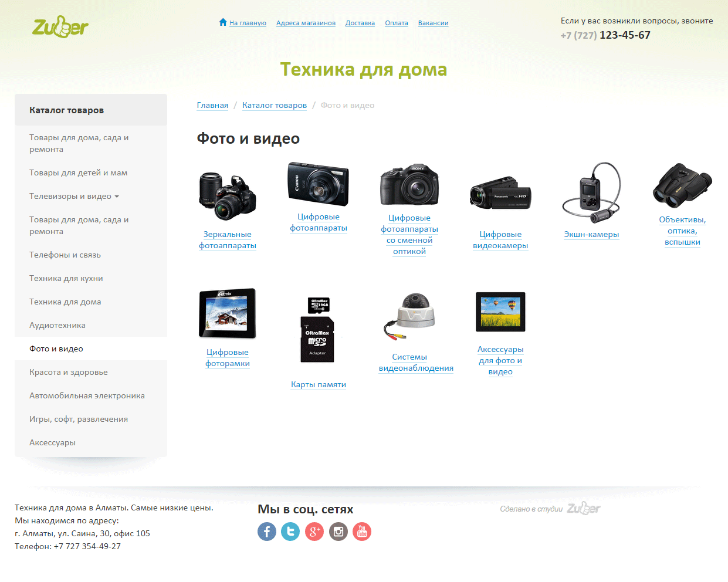This screenshot has width=728, height=582.
Task: Open the Instagram social icon
Action: pyautogui.click(x=338, y=532)
